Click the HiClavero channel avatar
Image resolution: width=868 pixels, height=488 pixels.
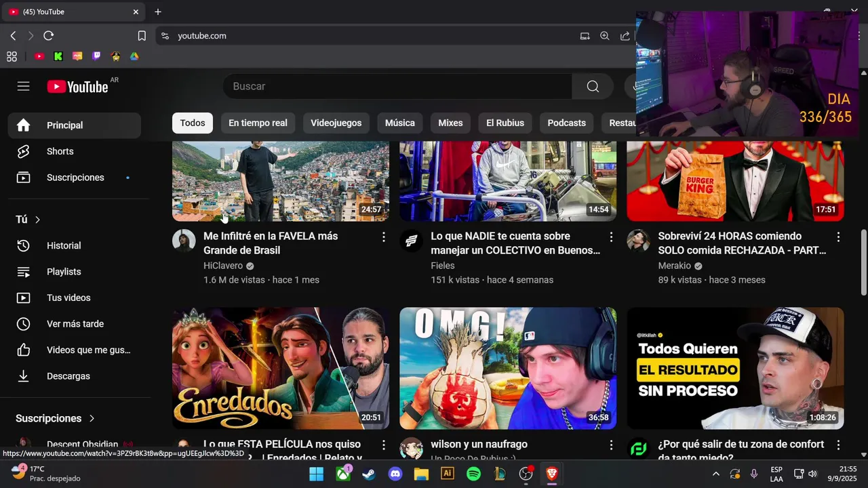(184, 241)
